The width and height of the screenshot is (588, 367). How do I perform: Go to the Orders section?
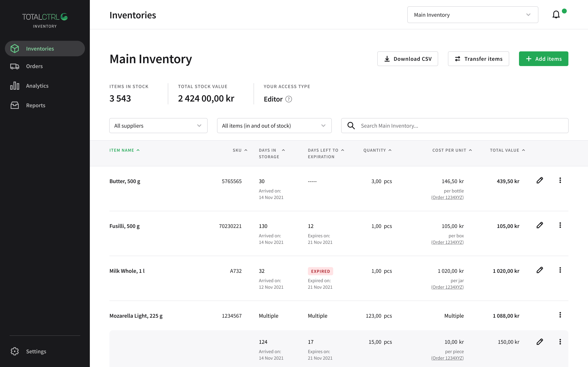(34, 66)
